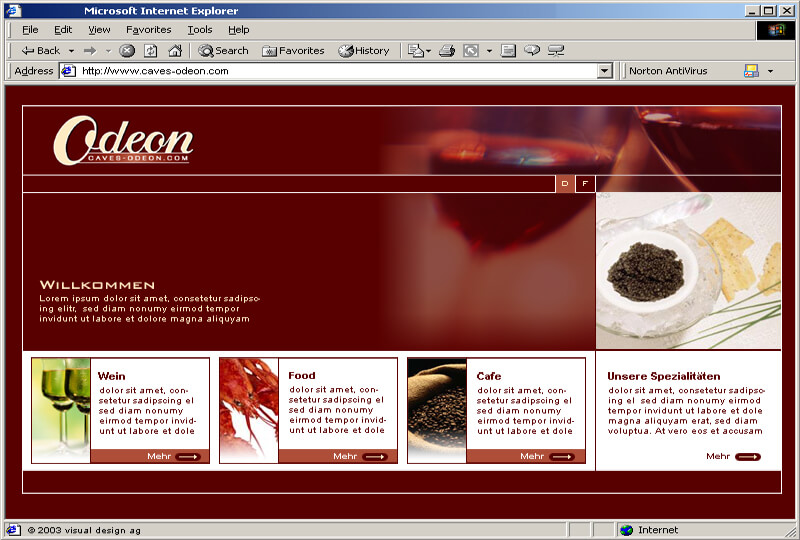Open the Norton AntiVirus dropdown arrow
Viewport: 800px width, 540px height.
[770, 71]
